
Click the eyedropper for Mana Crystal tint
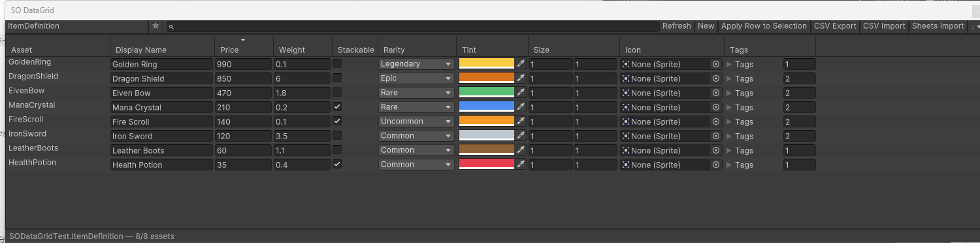[x=521, y=107]
